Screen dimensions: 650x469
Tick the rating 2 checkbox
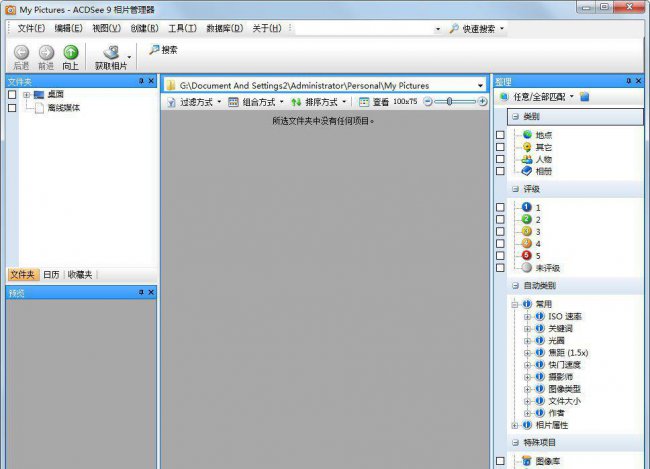coord(500,219)
